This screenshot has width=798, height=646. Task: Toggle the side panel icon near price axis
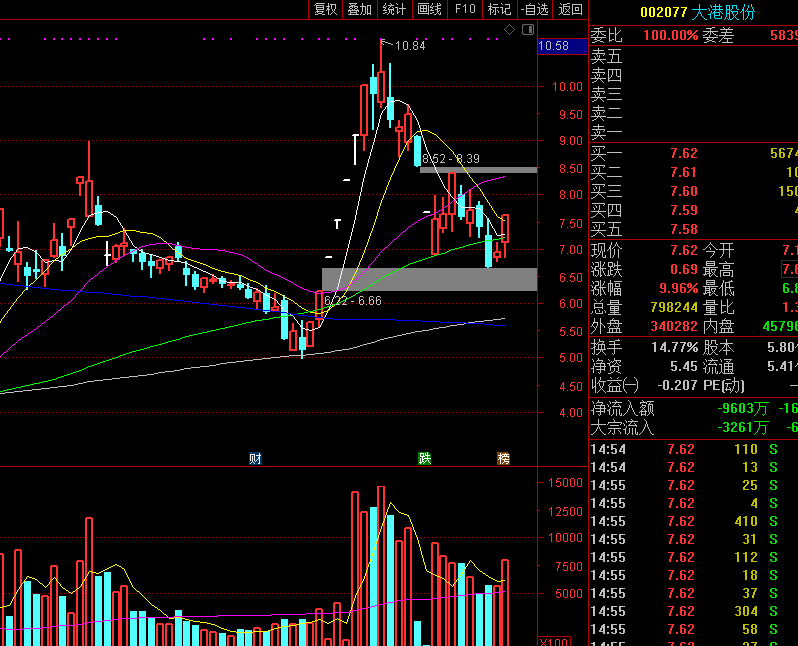[x=528, y=30]
